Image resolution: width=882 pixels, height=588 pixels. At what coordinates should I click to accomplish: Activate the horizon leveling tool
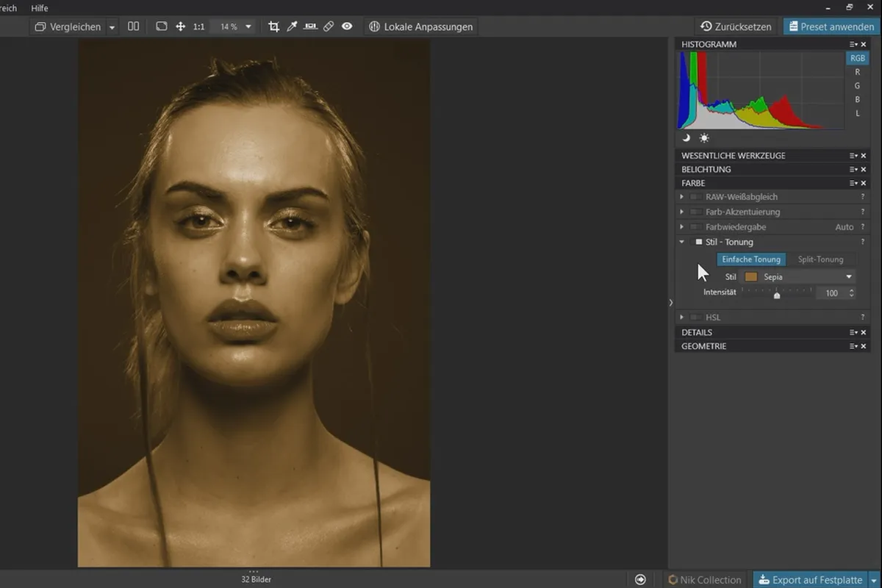310,26
